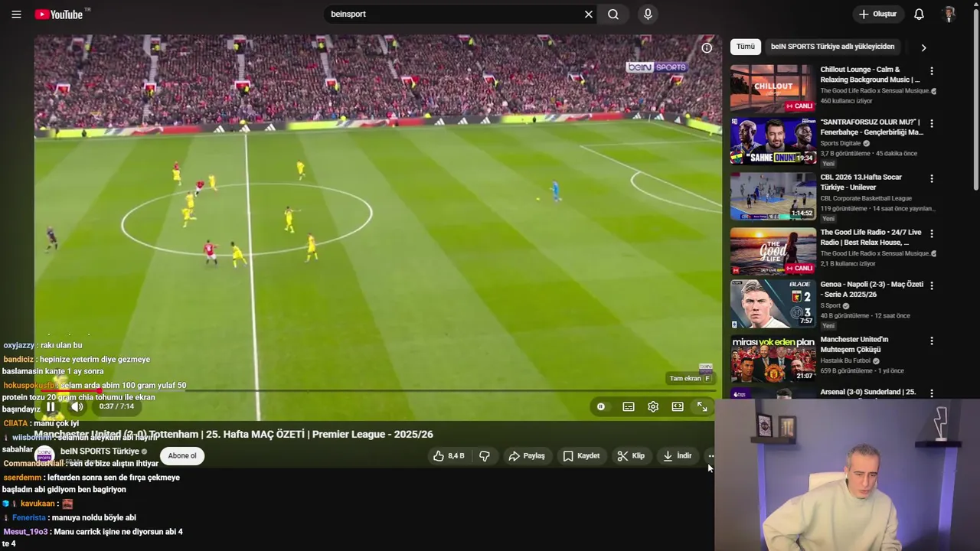Toggle subtitles in player

[629, 406]
